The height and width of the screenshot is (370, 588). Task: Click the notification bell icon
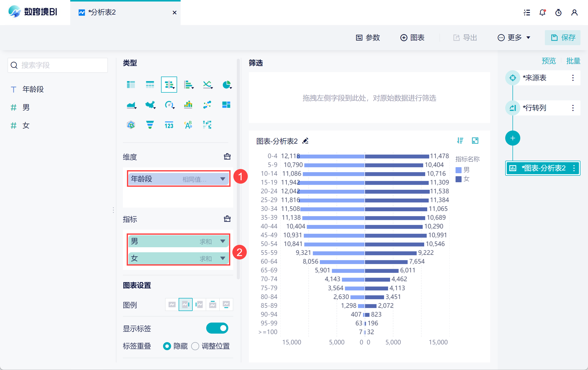pos(542,13)
